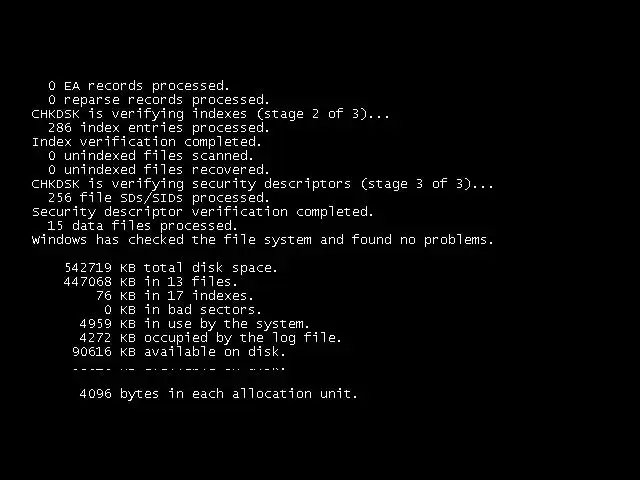Viewport: 640px width, 480px height.
Task: Click '0 unindexed files scanned' line
Action: click(151, 156)
